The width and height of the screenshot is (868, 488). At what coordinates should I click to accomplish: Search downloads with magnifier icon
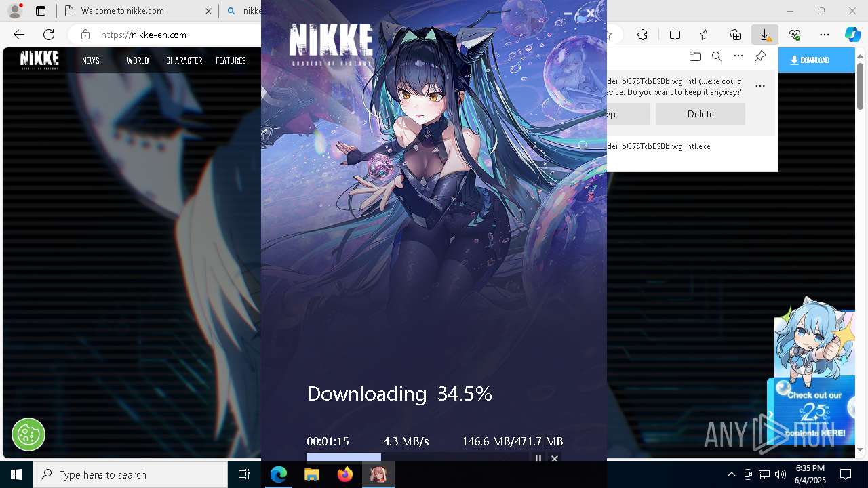pos(716,56)
